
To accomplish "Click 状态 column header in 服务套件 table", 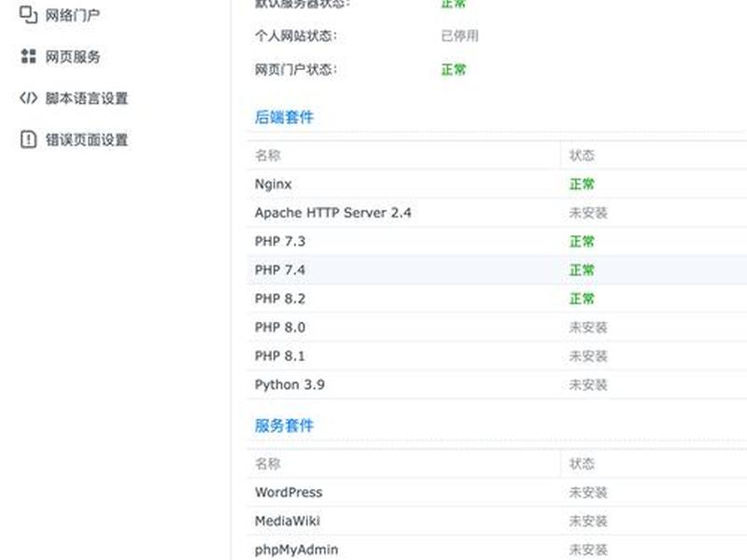I will pos(582,463).
